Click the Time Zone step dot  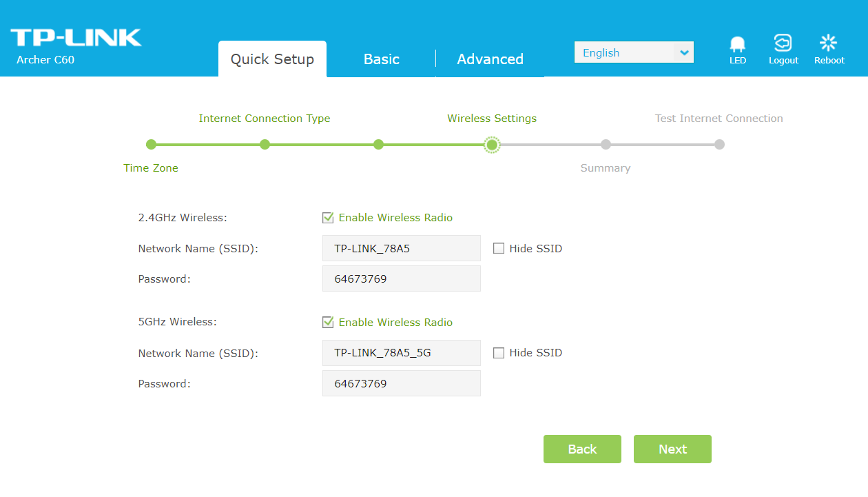[x=152, y=145]
